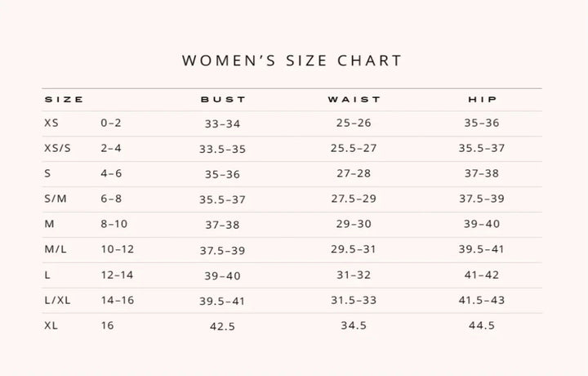Click the S/M size label
The image size is (588, 376).
56,199
